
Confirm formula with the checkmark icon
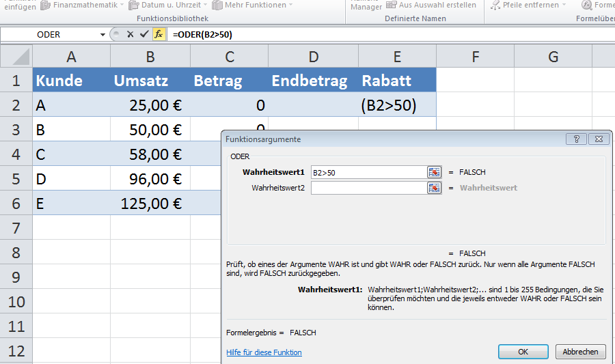[143, 34]
